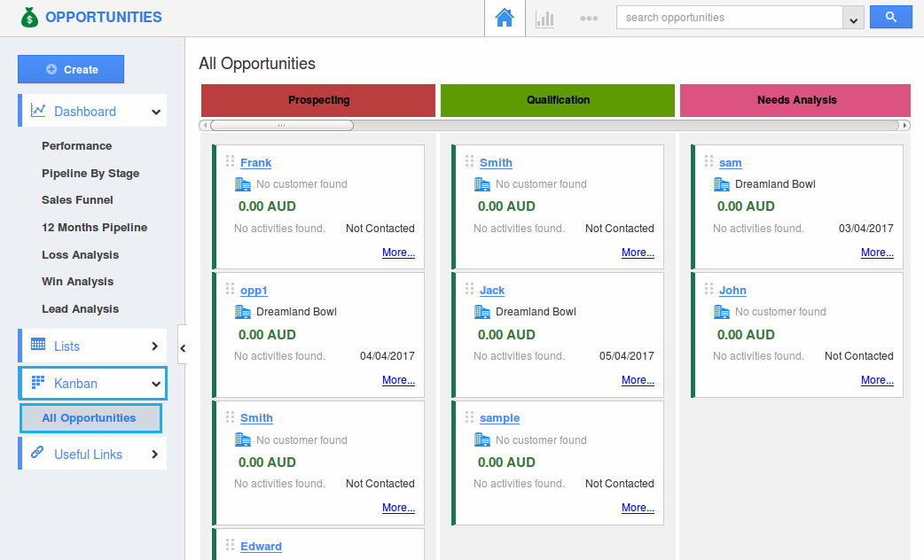
Task: Select Pipeline By Stage in sidebar
Action: click(x=90, y=174)
